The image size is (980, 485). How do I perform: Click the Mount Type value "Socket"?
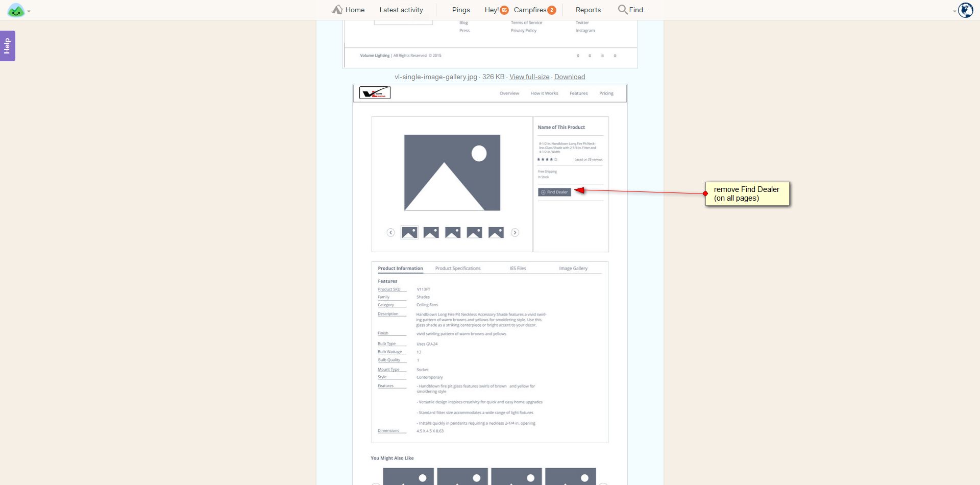(423, 370)
